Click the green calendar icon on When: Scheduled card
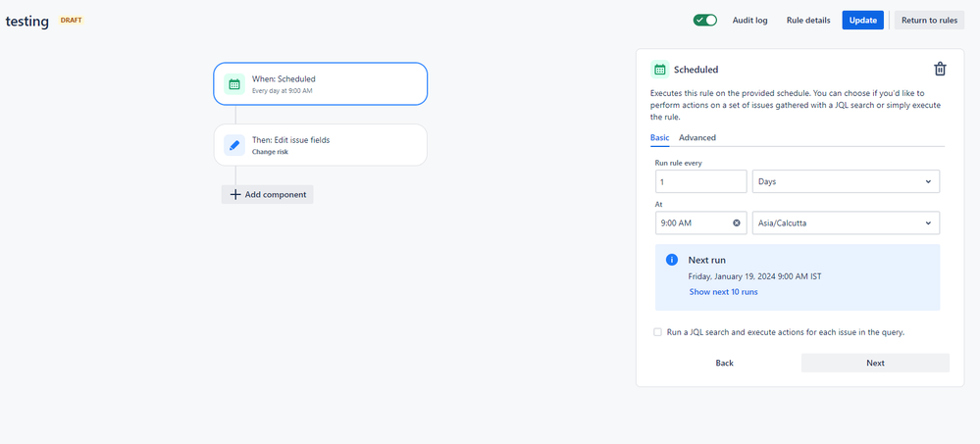This screenshot has height=444, width=980. tap(234, 83)
